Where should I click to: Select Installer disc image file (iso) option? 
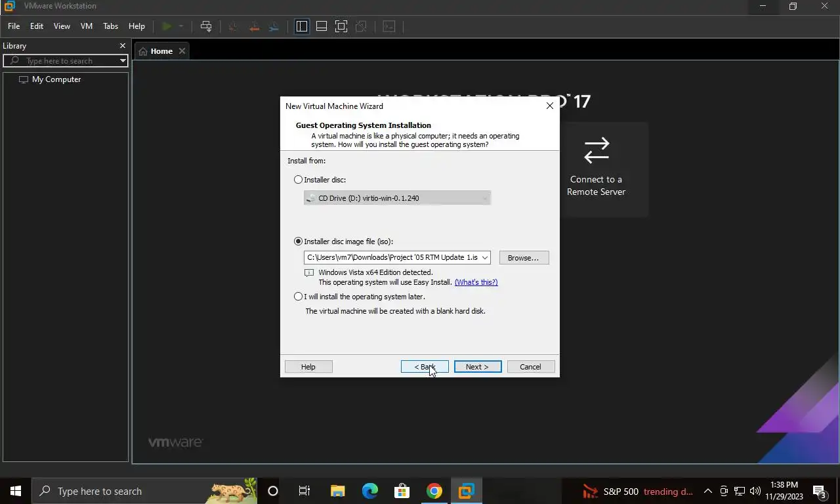point(299,241)
